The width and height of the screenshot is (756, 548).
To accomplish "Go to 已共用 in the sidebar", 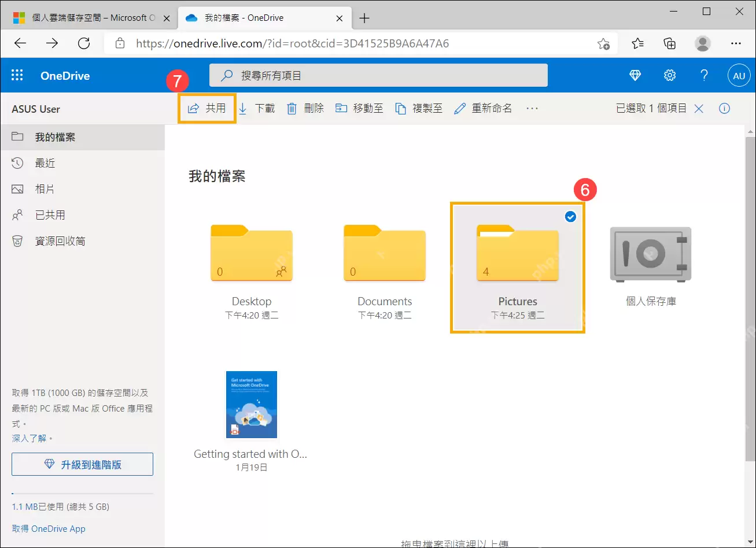I will (x=82, y=215).
